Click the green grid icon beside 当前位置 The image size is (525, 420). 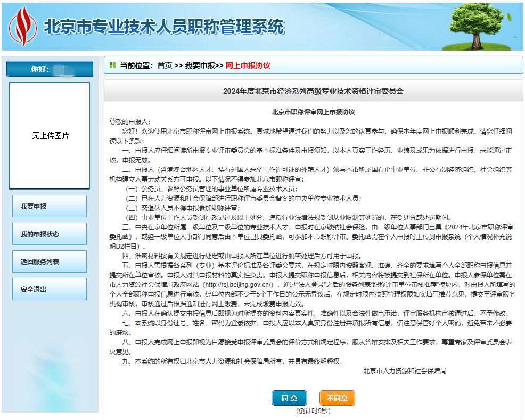pyautogui.click(x=112, y=65)
